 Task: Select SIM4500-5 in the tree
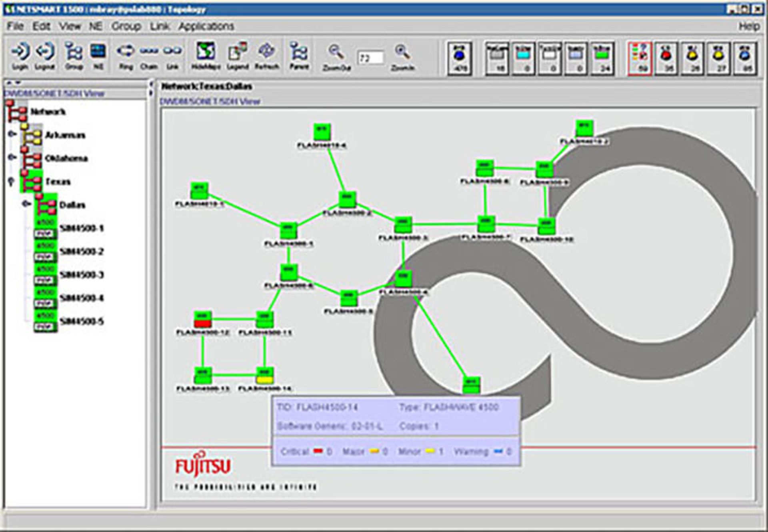[82, 321]
